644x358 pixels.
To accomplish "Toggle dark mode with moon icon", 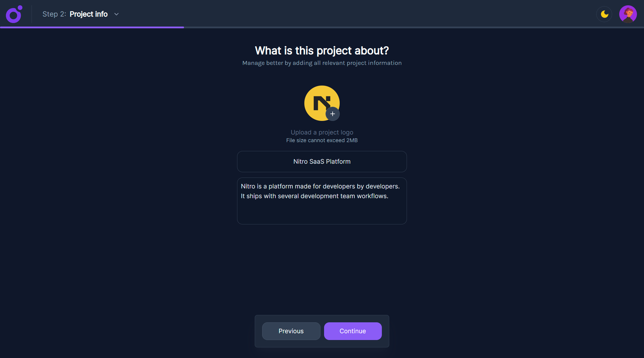I will (x=604, y=14).
